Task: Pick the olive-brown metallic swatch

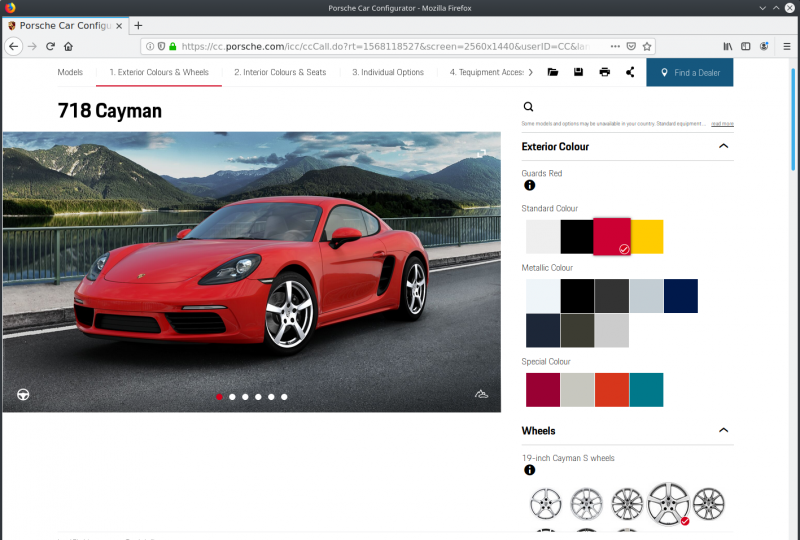Action: pyautogui.click(x=577, y=331)
